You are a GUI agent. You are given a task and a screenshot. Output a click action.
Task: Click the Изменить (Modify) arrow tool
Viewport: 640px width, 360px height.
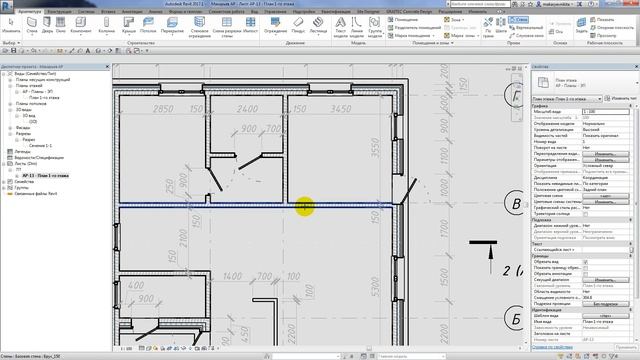pos(11,25)
